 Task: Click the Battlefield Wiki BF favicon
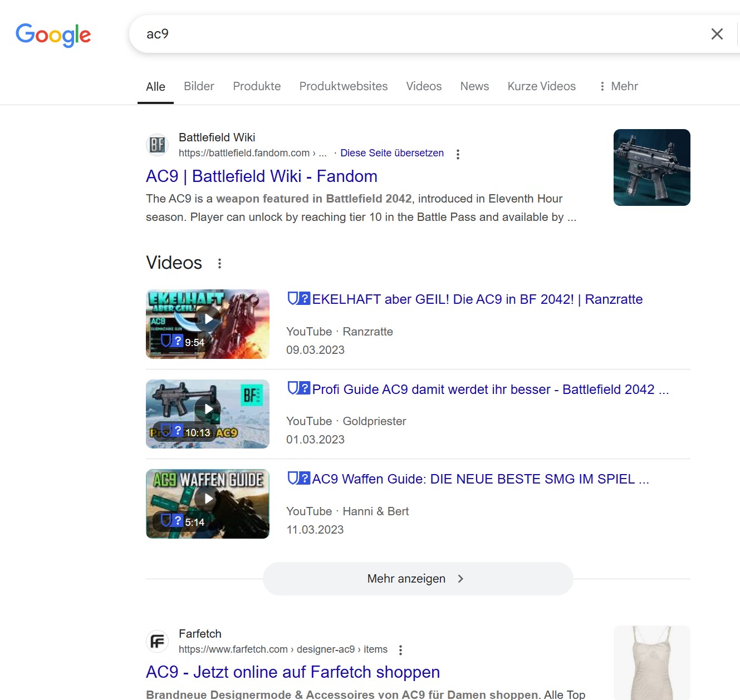tap(157, 145)
